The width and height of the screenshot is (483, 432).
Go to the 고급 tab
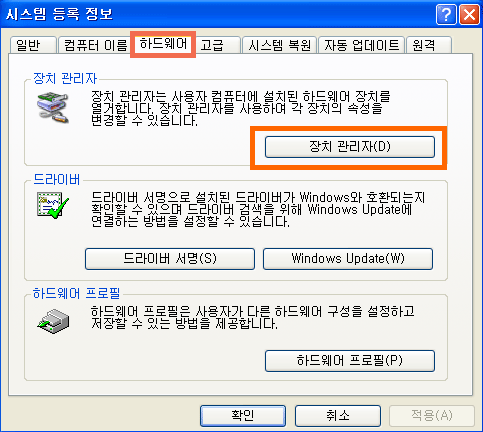pos(218,45)
